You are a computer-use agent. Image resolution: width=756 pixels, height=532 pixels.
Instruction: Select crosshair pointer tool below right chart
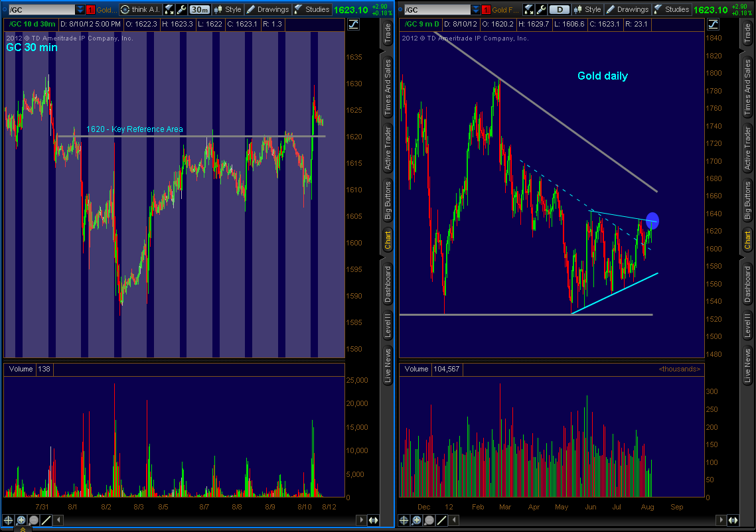point(404,520)
